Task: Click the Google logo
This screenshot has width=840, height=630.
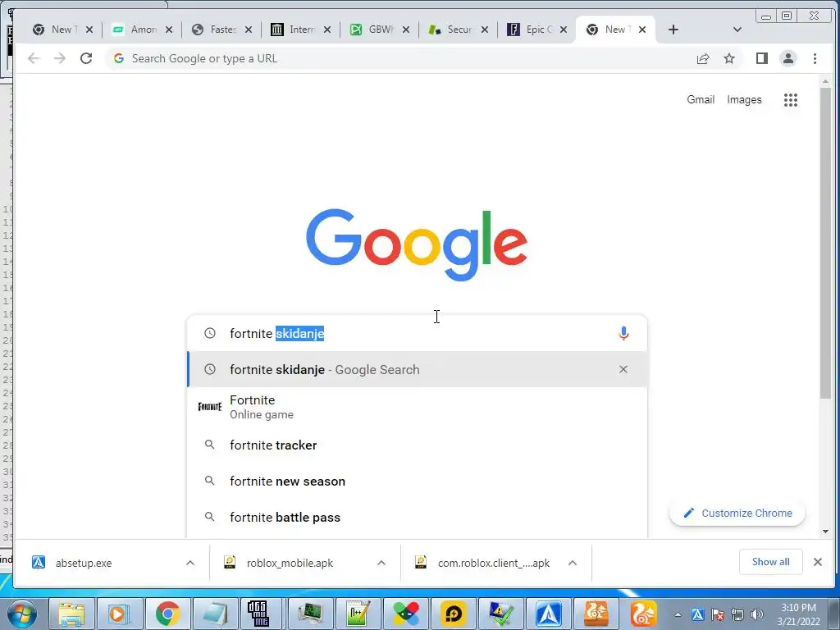Action: point(417,244)
